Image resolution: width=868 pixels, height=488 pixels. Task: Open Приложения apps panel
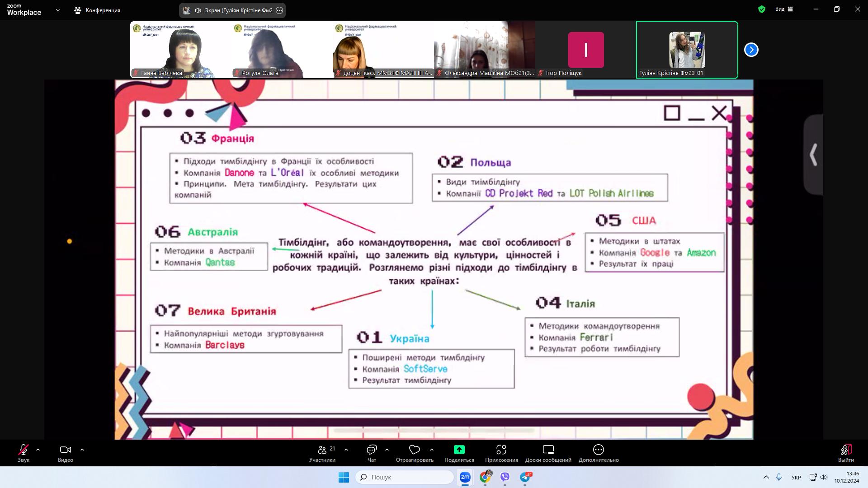[x=501, y=453]
